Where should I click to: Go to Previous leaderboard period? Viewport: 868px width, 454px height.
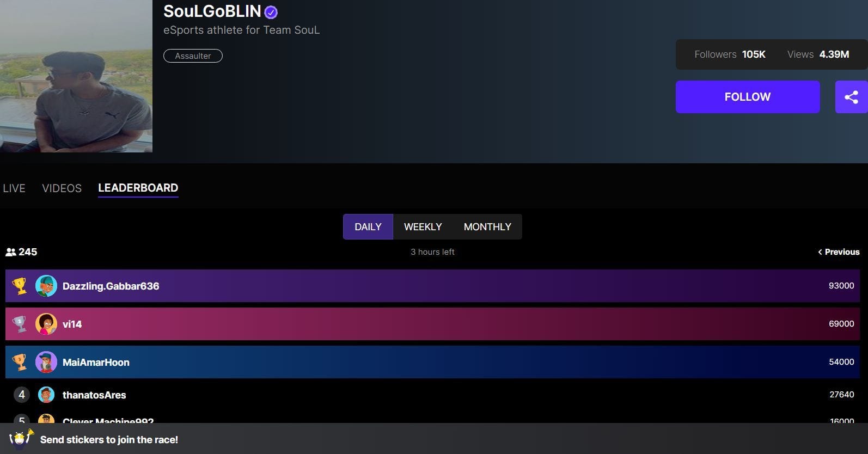[x=839, y=252]
